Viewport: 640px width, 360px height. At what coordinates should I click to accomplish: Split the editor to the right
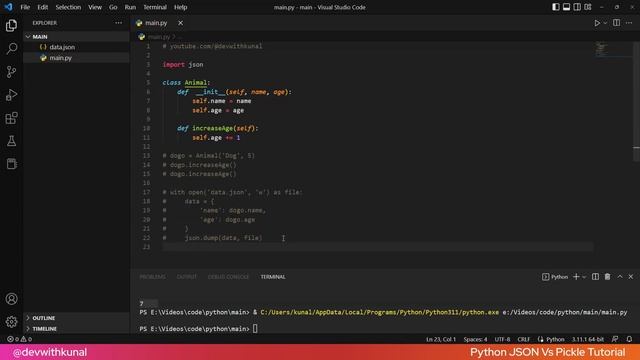pyautogui.click(x=616, y=23)
